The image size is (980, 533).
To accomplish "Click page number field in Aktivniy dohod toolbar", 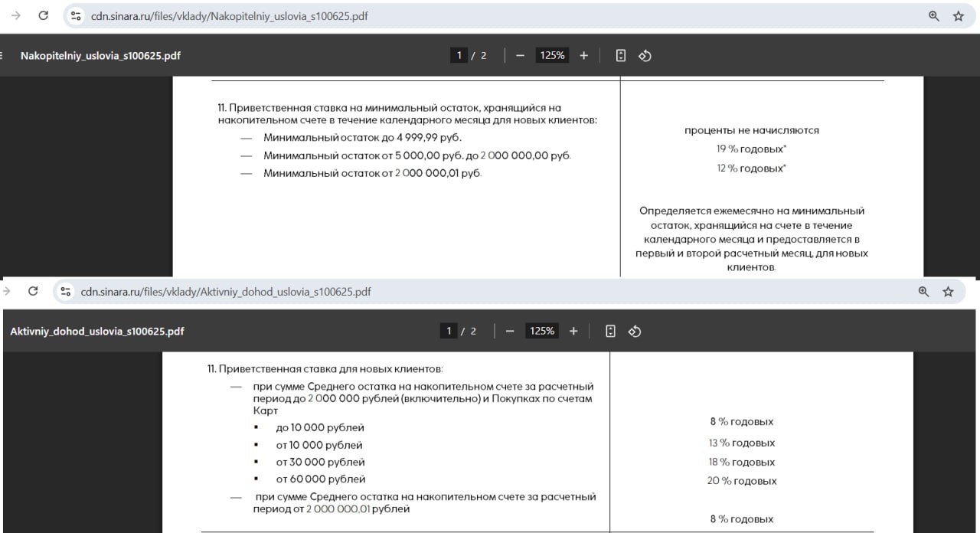I will click(x=449, y=331).
